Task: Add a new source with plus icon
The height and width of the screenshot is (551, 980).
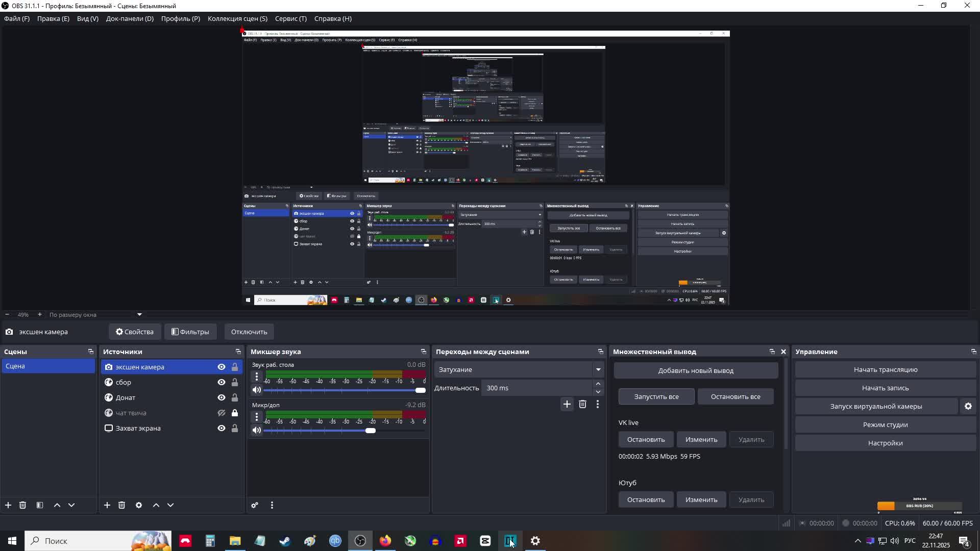Action: (x=107, y=505)
